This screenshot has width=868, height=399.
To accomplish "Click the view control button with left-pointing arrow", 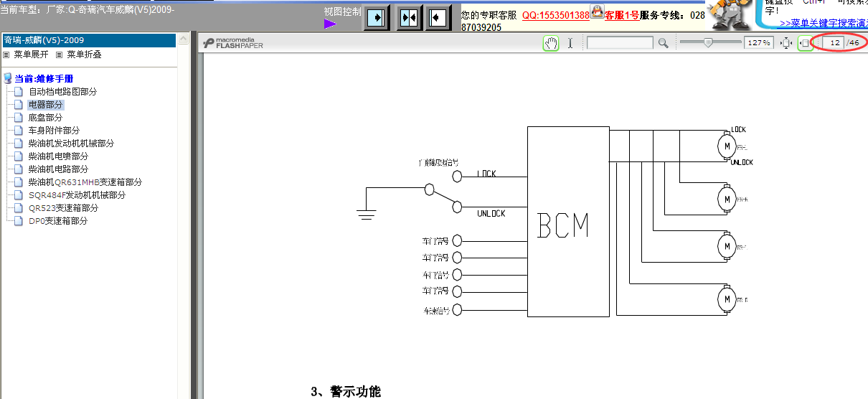I will tap(438, 17).
